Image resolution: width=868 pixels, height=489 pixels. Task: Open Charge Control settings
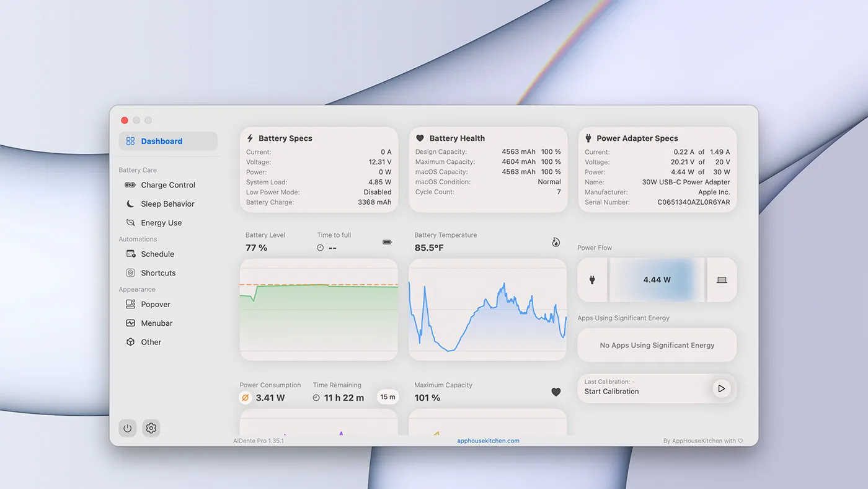[168, 185]
